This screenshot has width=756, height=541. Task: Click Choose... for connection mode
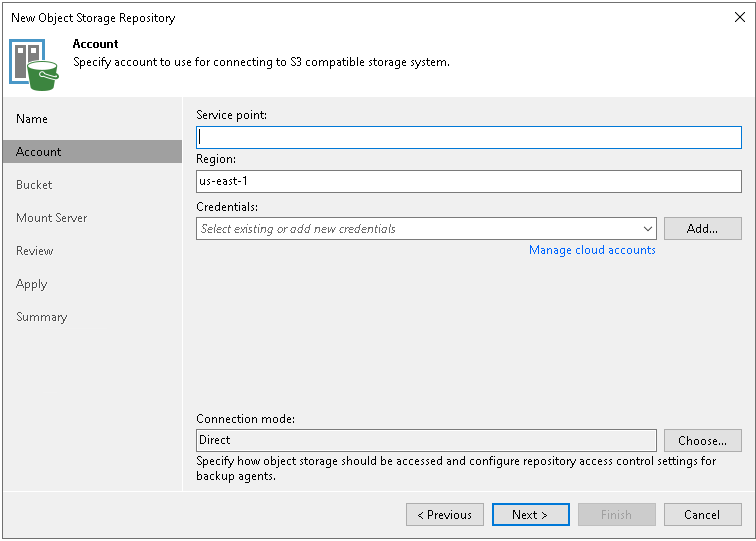pyautogui.click(x=702, y=440)
